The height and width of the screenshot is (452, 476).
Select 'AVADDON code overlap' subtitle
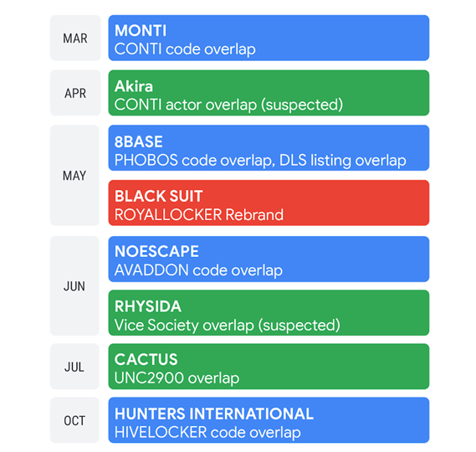(x=198, y=270)
